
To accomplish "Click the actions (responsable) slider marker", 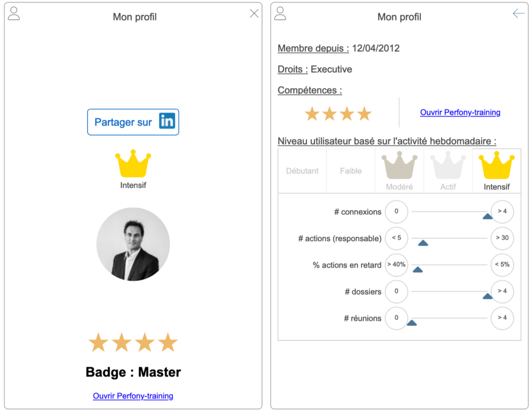I will point(423,243).
